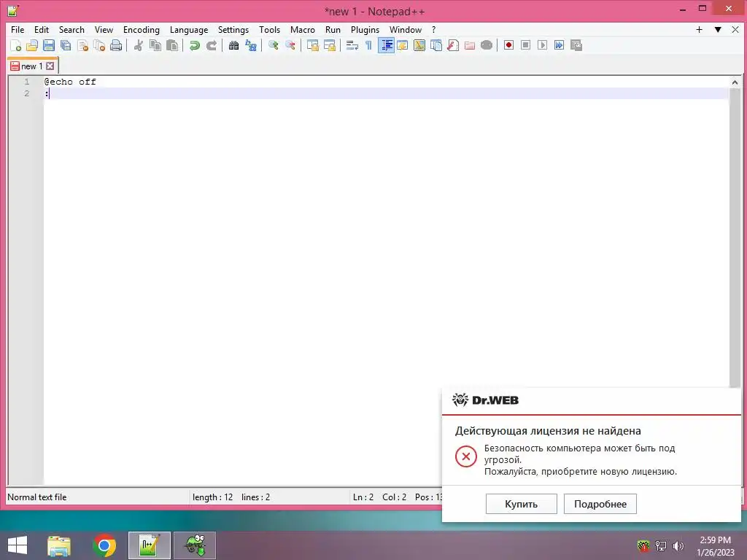Zoom in using the magnifier plus icon
747x560 pixels.
coord(273,45)
